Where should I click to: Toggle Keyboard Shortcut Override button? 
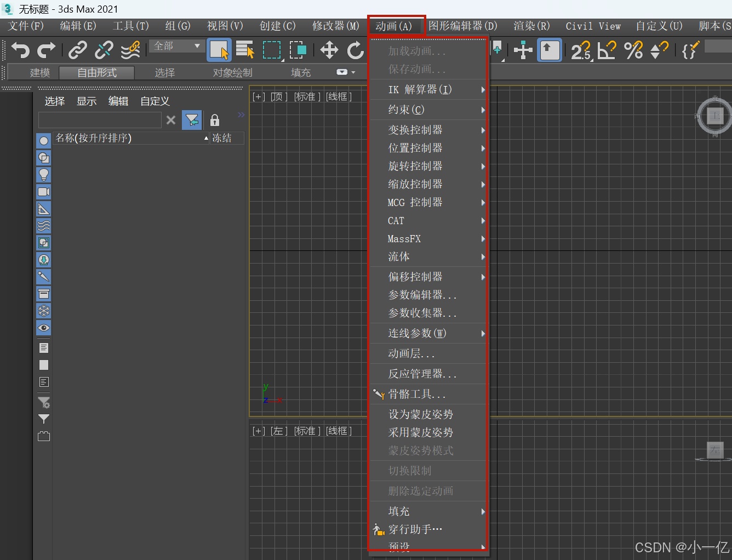(x=550, y=50)
